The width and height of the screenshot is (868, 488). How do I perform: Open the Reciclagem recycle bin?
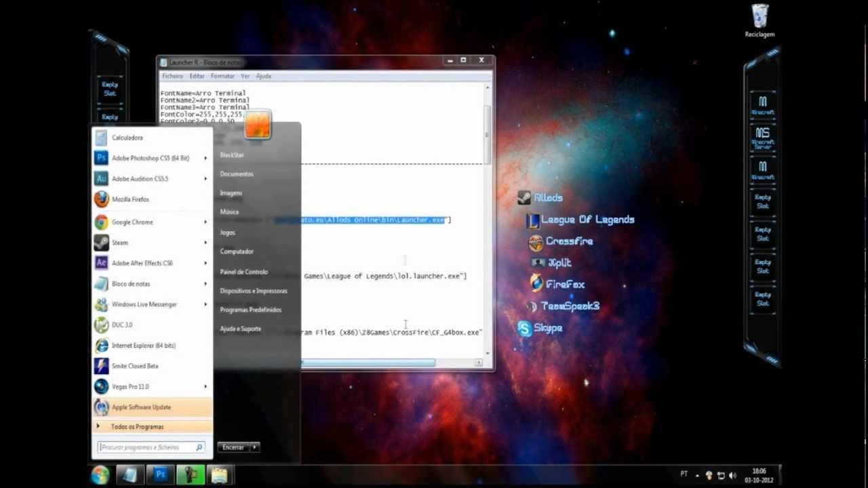(x=760, y=21)
